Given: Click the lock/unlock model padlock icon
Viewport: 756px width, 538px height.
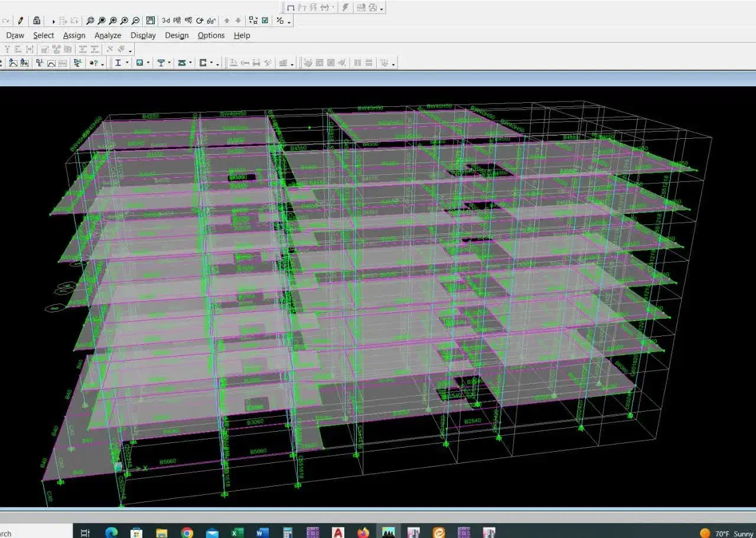Looking at the screenshot, I should tap(37, 21).
